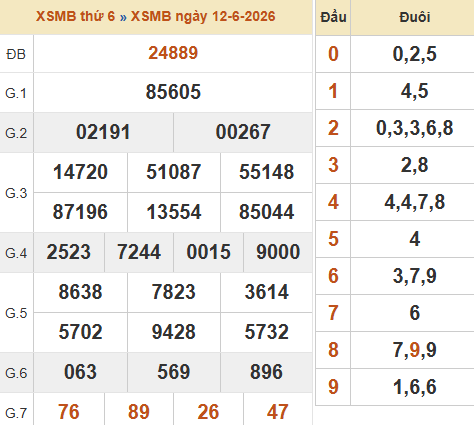
Task: Select G.2 number 02191
Action: click(103, 132)
